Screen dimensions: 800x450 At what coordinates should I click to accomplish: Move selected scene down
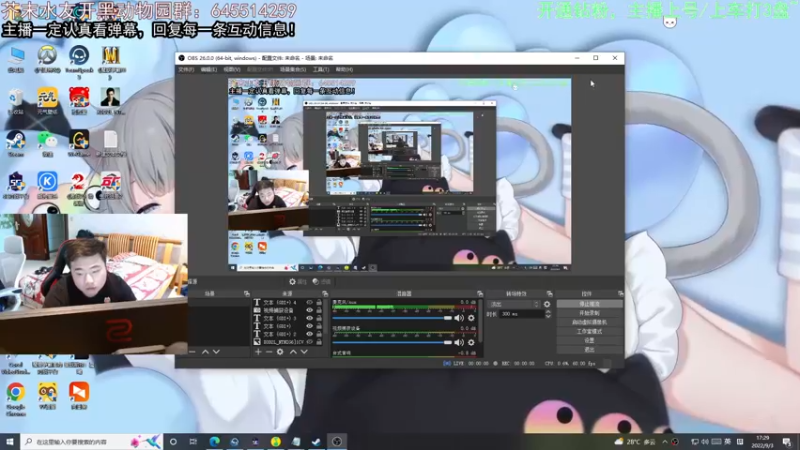216,352
